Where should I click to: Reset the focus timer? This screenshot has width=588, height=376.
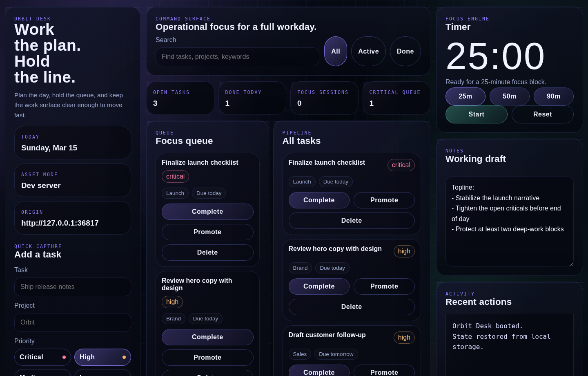[x=542, y=114]
